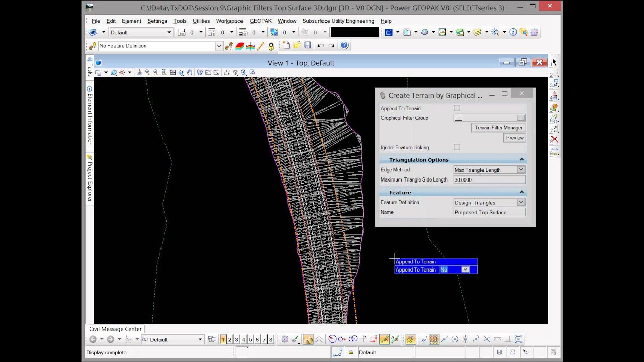Open the Element Information side panel

pyautogui.click(x=90, y=116)
